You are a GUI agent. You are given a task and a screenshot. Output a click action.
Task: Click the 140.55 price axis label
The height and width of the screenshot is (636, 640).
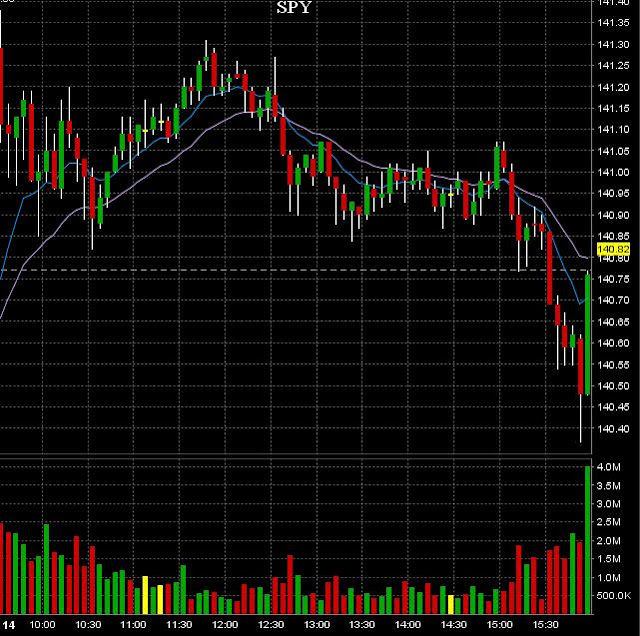(x=613, y=365)
